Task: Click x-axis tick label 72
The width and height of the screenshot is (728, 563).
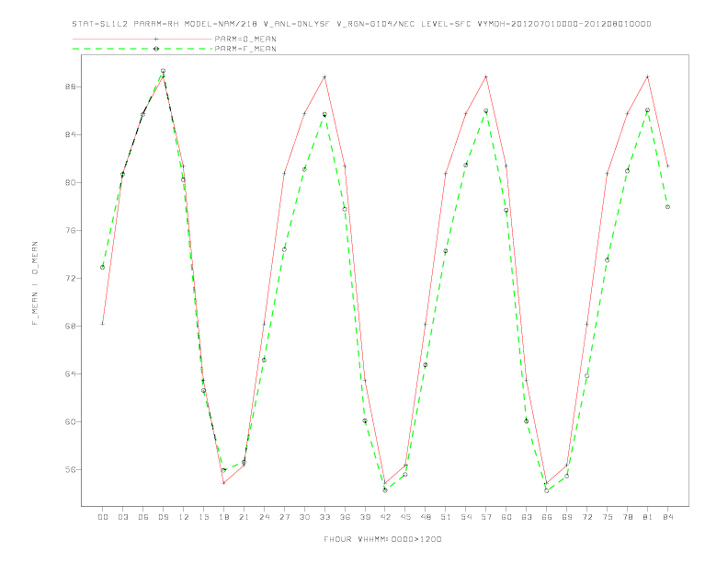Action: click(586, 517)
